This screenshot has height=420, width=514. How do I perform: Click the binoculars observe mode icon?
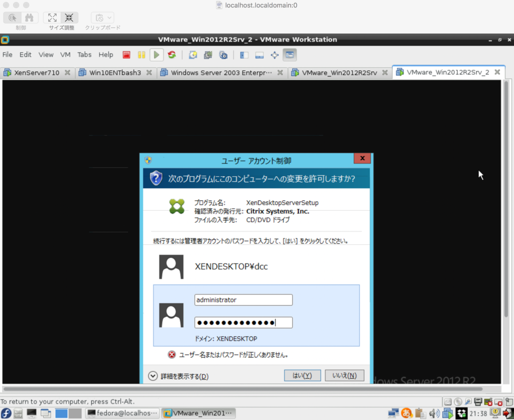(x=30, y=18)
